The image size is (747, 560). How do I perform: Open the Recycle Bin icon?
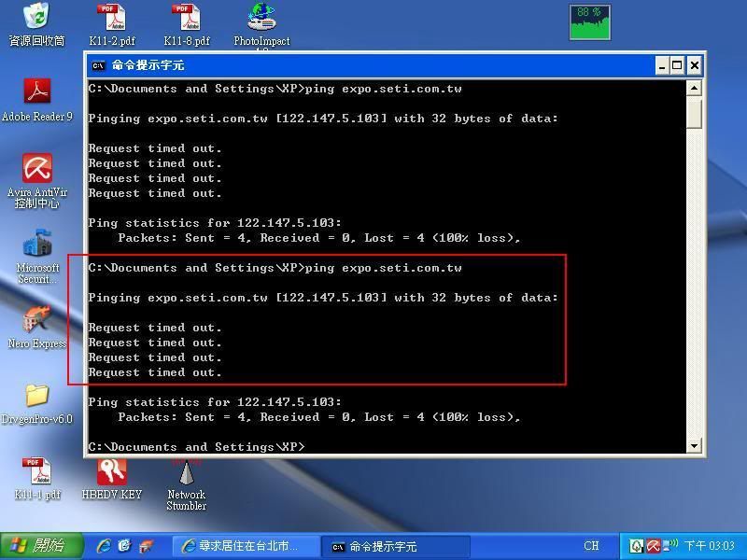click(x=36, y=18)
